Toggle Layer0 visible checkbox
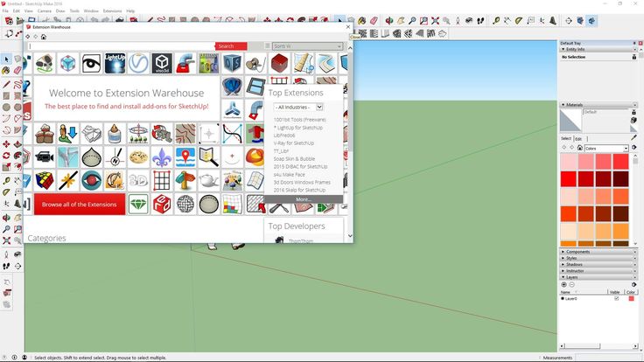Image resolution: width=644 pixels, height=362 pixels. tap(617, 298)
